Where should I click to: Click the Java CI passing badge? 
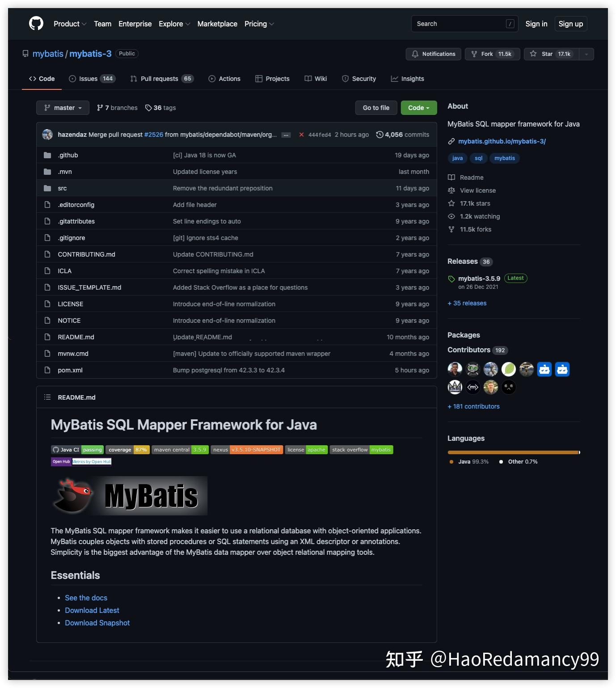(77, 450)
